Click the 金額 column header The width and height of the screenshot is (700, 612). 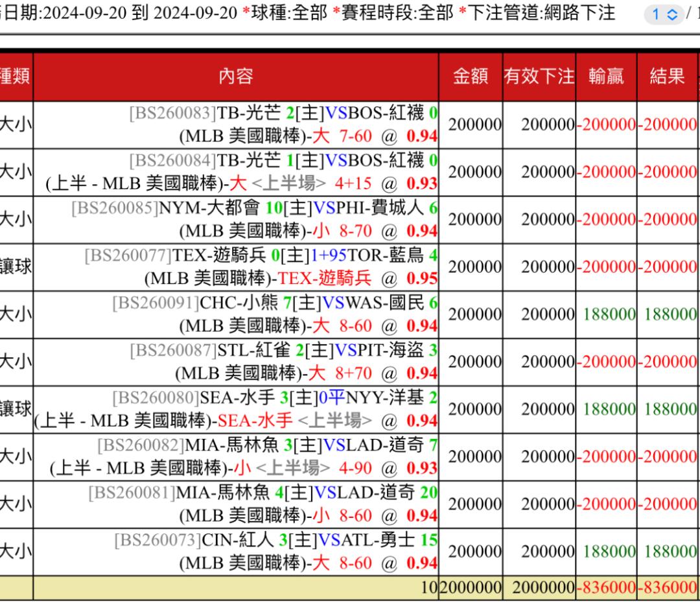click(x=471, y=76)
